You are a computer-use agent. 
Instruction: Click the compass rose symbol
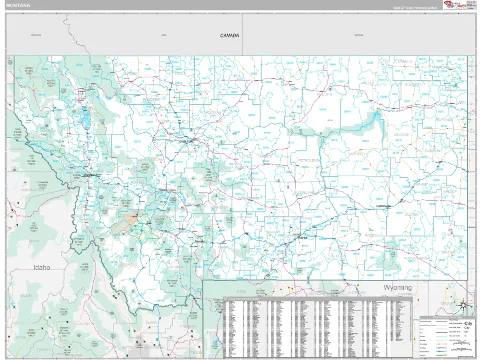(463, 305)
